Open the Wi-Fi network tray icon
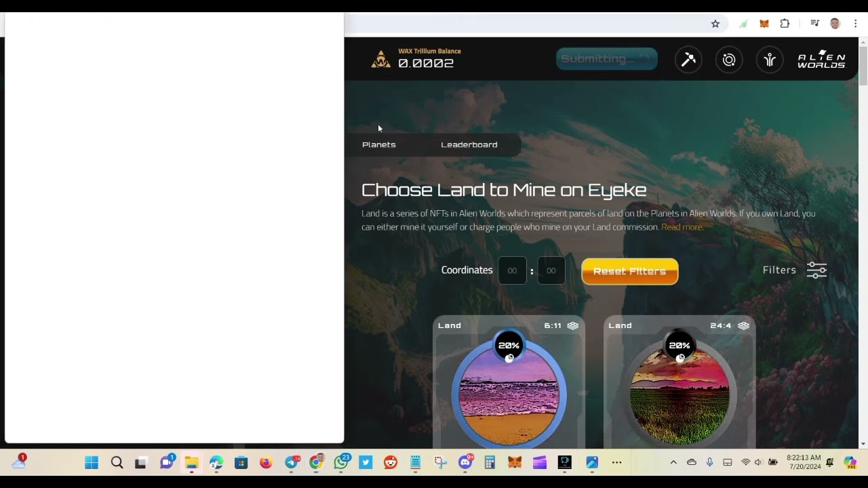Image resolution: width=868 pixels, height=488 pixels. (745, 462)
